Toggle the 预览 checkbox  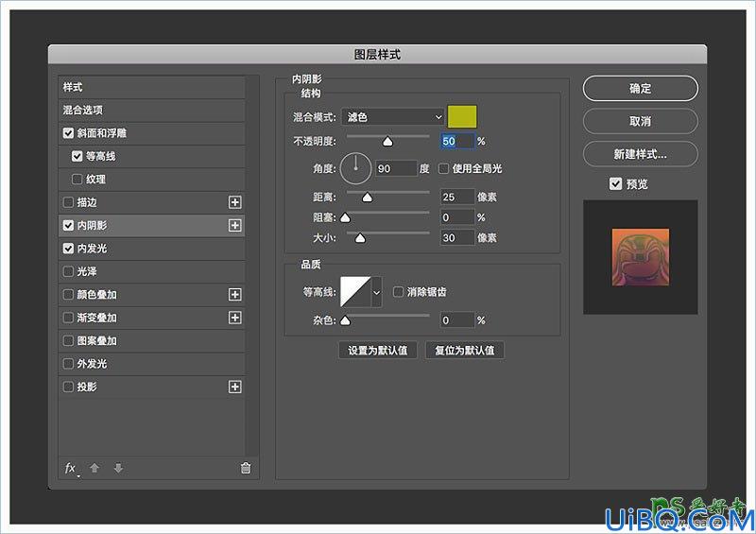click(x=616, y=183)
